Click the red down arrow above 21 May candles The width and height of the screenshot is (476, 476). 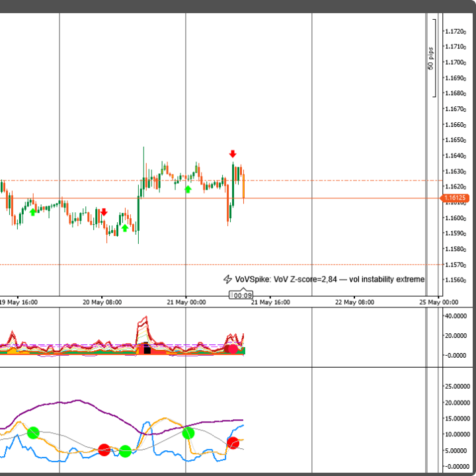point(233,154)
